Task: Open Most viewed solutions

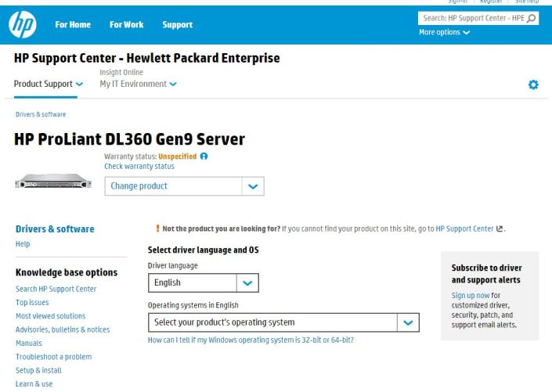Action: pos(50,316)
